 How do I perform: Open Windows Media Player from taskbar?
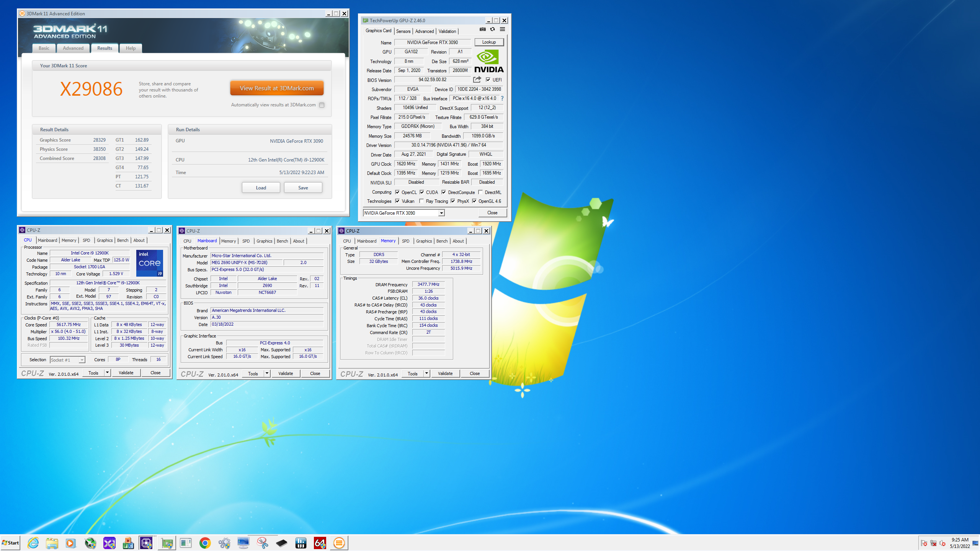pos(70,543)
